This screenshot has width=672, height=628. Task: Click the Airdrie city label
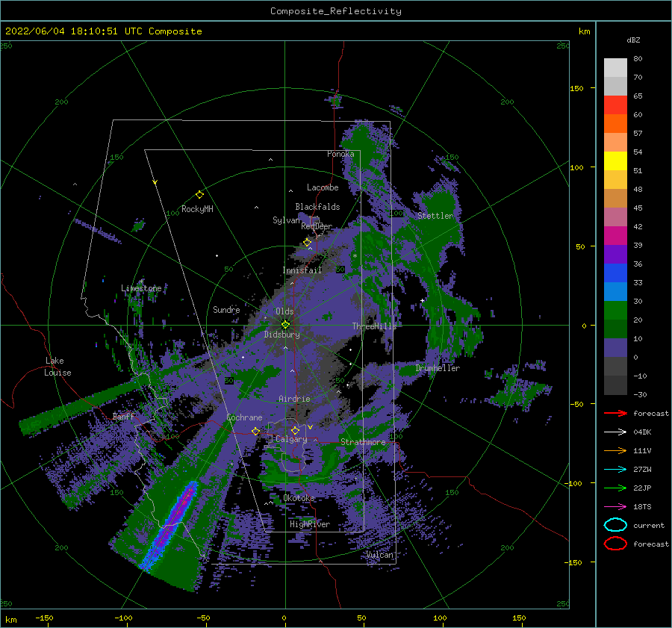(294, 399)
